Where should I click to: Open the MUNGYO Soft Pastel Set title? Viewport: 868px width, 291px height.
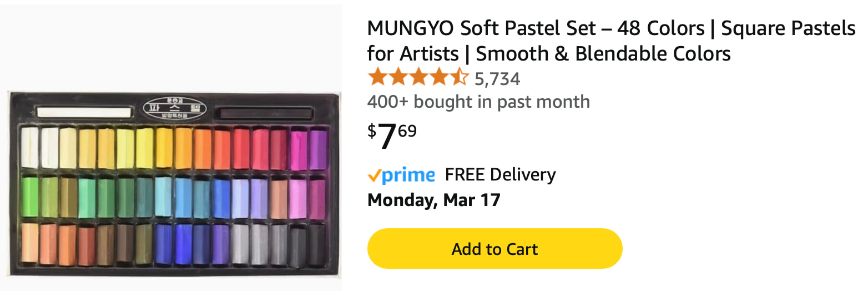611,41
